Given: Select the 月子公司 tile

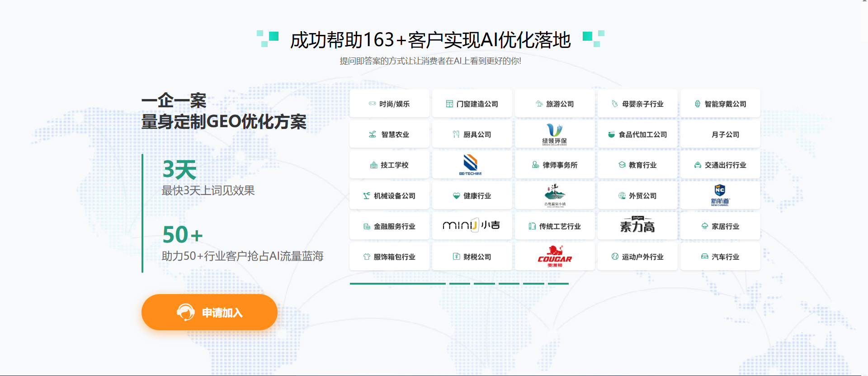Looking at the screenshot, I should (720, 134).
